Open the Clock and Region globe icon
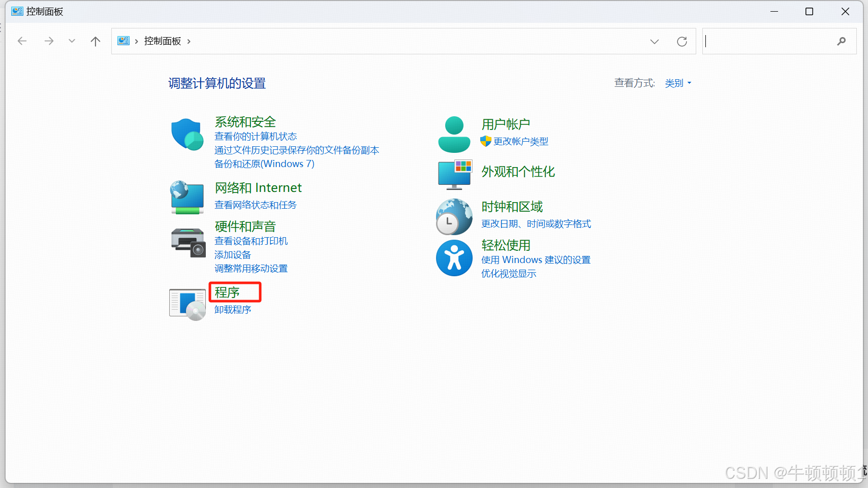The image size is (868, 488). (454, 217)
